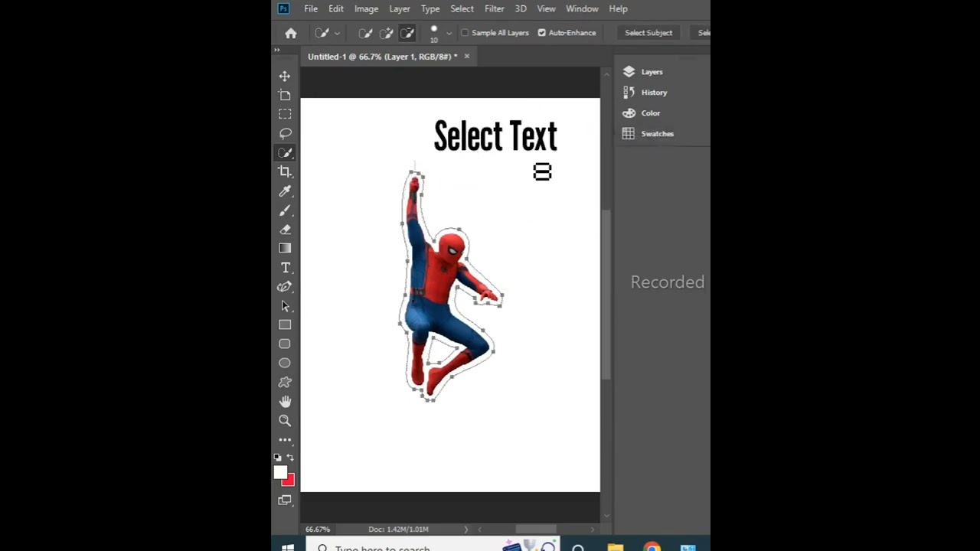Select the Zoom tool
This screenshot has width=980, height=551.
coord(285,420)
